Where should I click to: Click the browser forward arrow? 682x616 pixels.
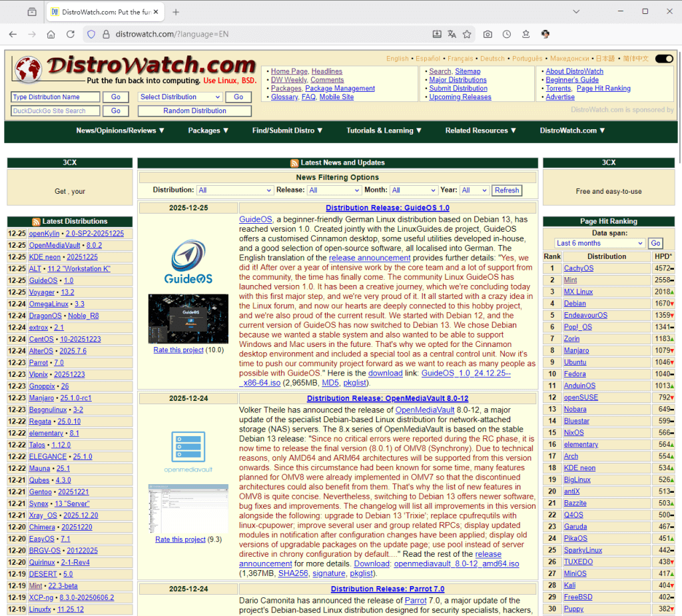point(32,34)
